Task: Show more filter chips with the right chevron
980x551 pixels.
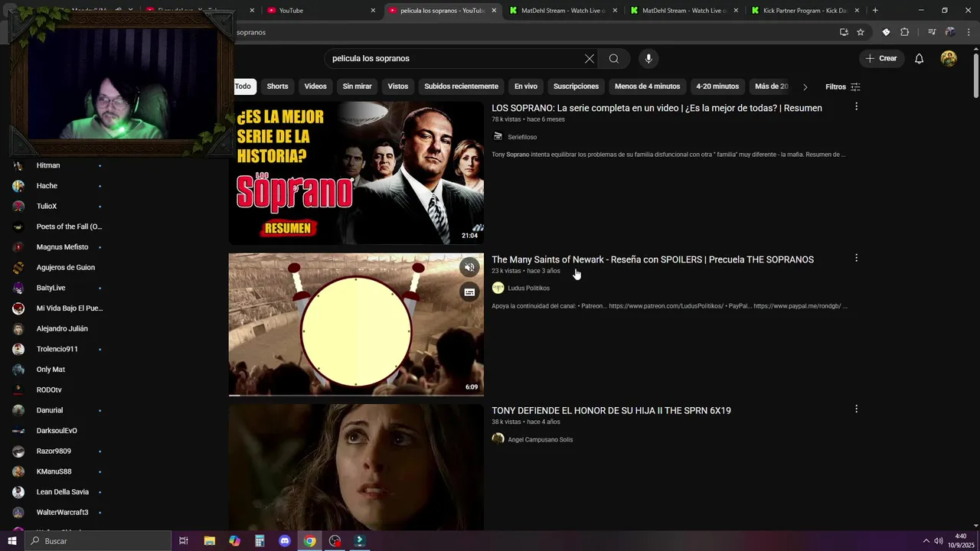Action: point(805,86)
